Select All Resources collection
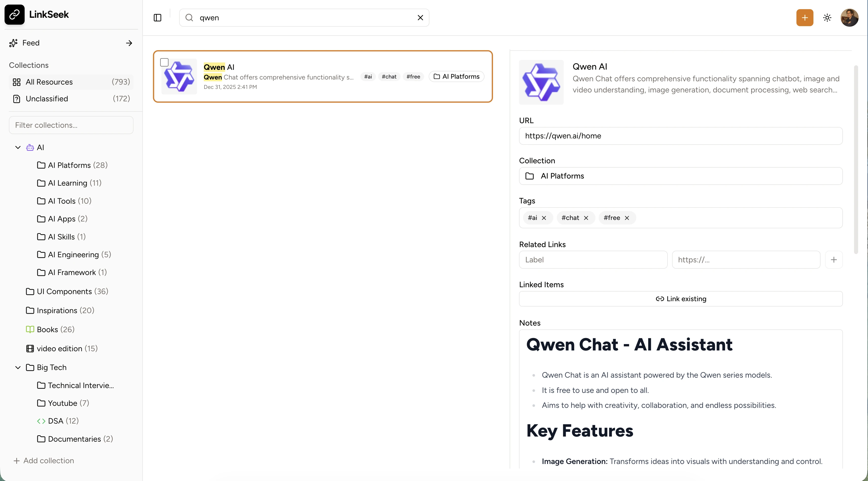 [x=71, y=82]
